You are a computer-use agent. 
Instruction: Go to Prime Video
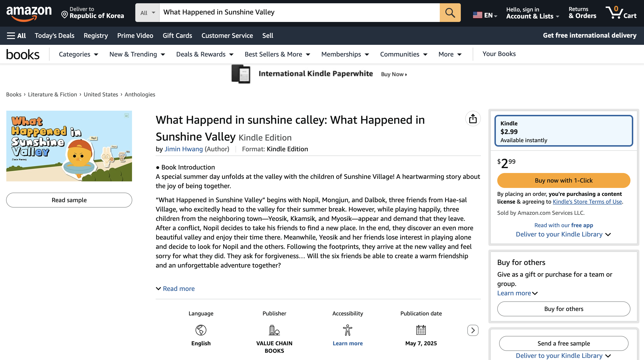coord(135,35)
